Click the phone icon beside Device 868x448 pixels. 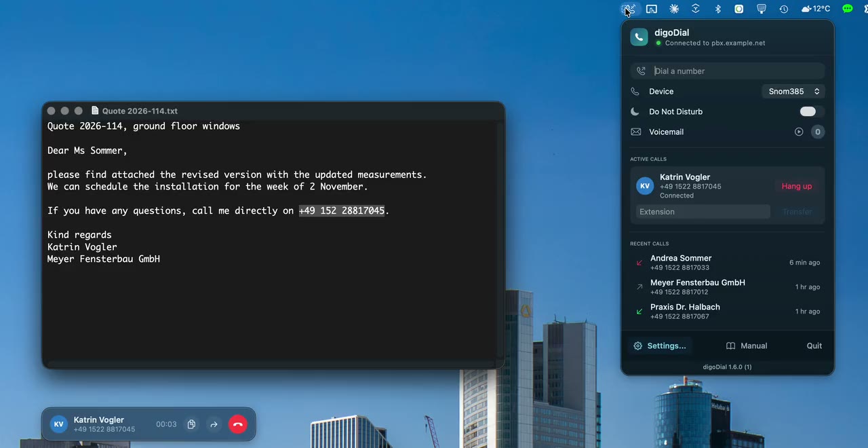point(635,91)
